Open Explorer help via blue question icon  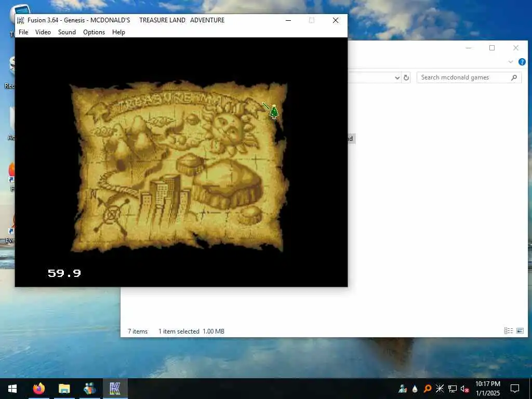click(522, 62)
